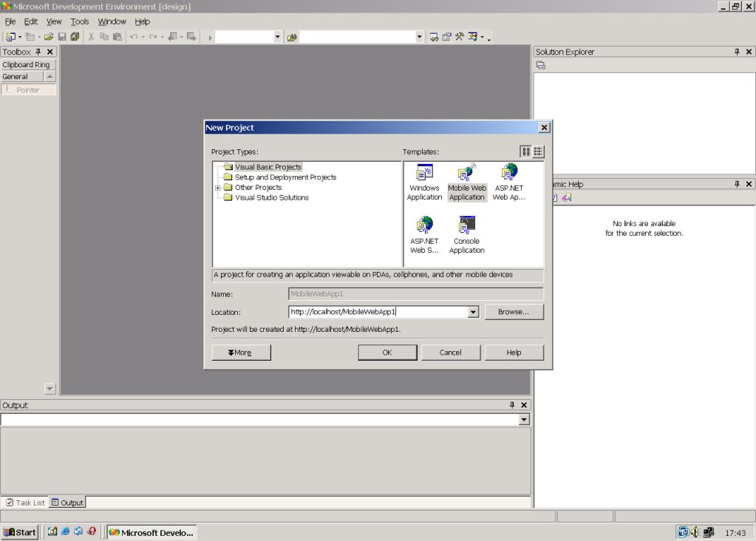Click the Properties Window toolbar icon
756x541 pixels.
[446, 37]
